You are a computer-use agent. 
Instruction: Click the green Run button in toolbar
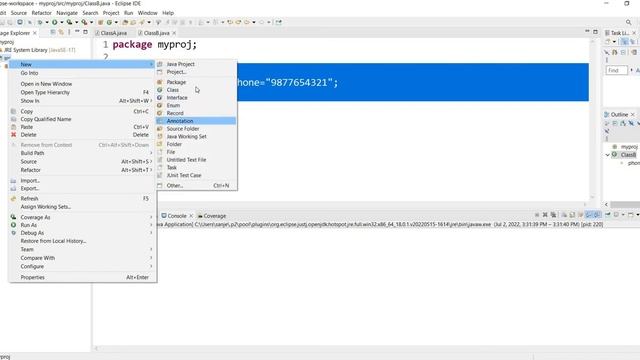coord(54,22)
